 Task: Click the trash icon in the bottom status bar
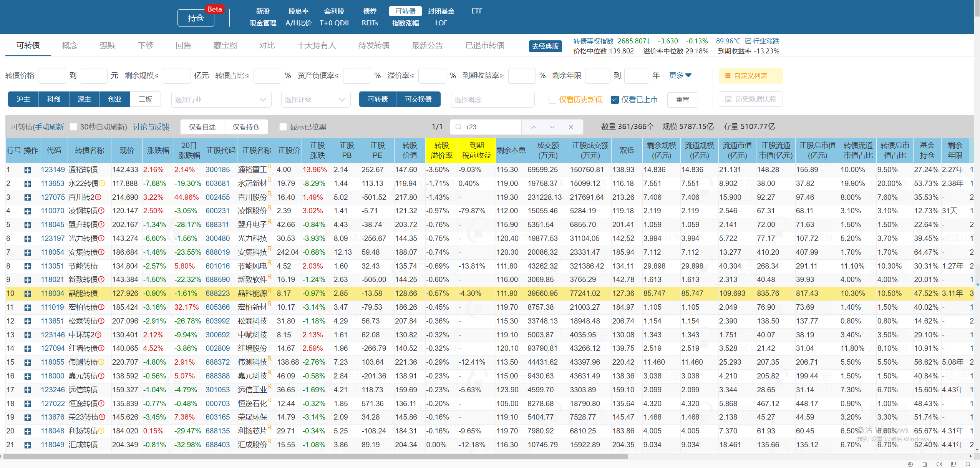pos(925,464)
